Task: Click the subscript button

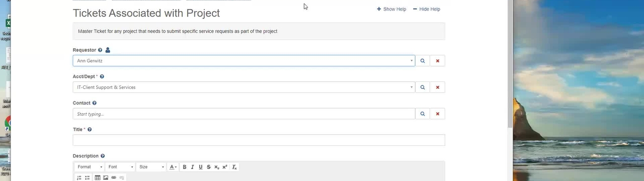Action: coord(216,167)
